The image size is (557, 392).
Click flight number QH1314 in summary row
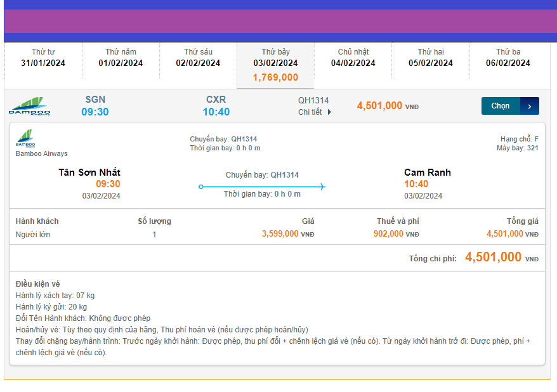click(313, 100)
